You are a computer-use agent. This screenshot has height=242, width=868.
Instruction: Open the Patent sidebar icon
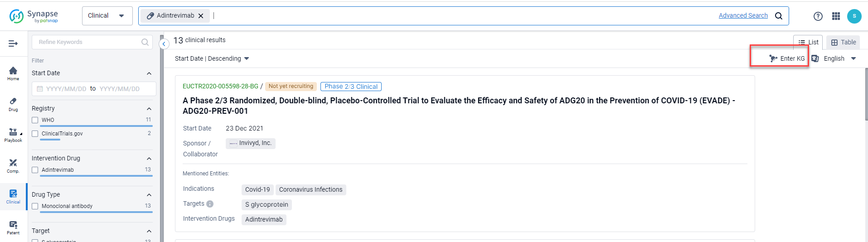pos(13,227)
